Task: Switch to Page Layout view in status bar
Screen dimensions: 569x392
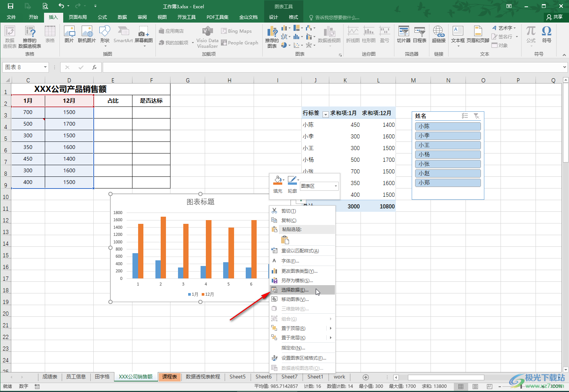Action: coord(475,386)
